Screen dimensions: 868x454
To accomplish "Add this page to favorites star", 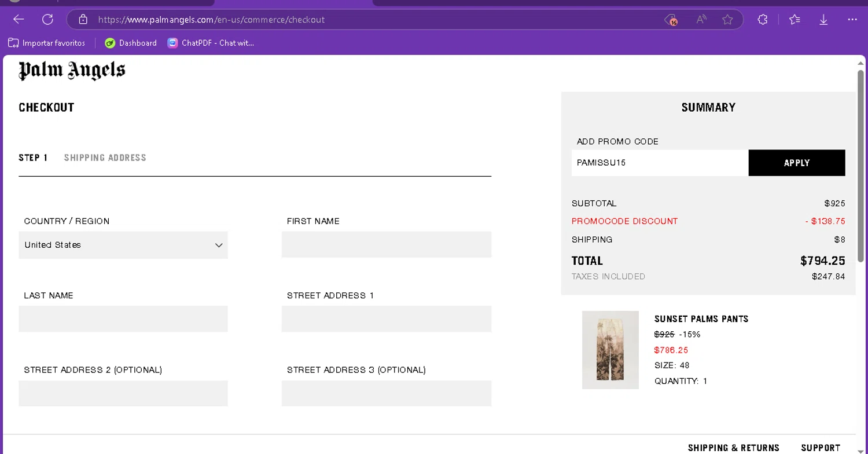I will pos(728,20).
